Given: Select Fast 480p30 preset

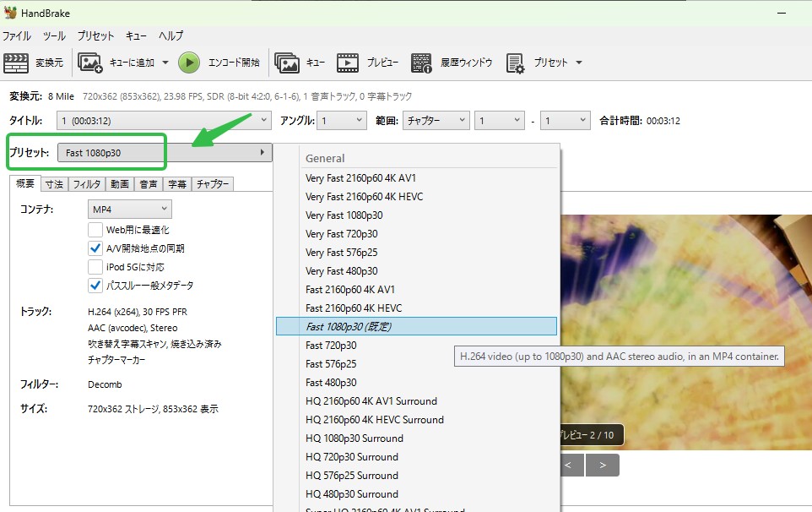Looking at the screenshot, I should 416,383.
